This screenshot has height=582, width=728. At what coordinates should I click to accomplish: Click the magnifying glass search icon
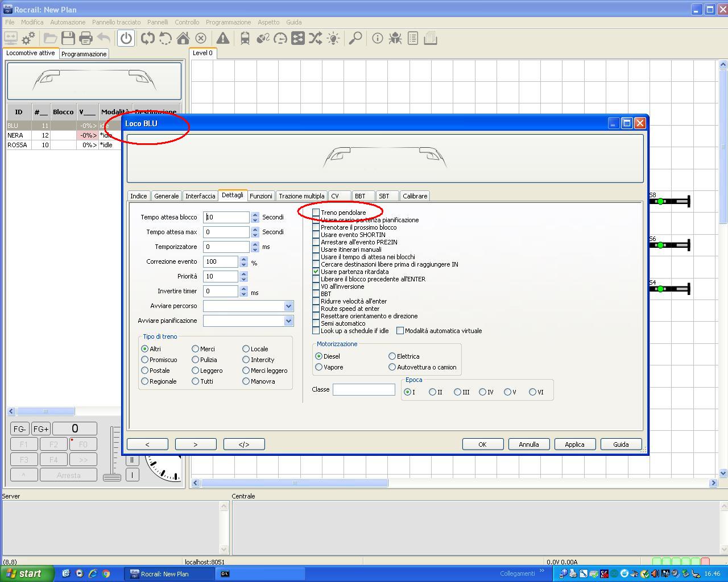[355, 38]
